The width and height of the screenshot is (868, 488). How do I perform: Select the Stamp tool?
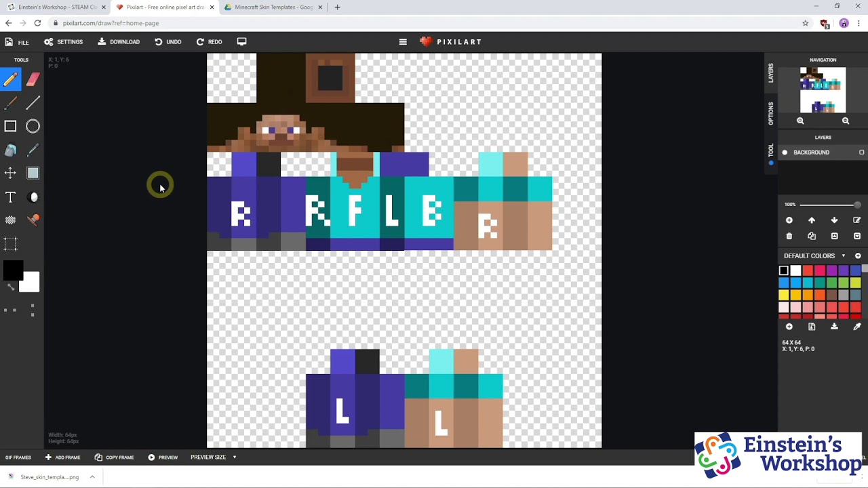(x=33, y=220)
